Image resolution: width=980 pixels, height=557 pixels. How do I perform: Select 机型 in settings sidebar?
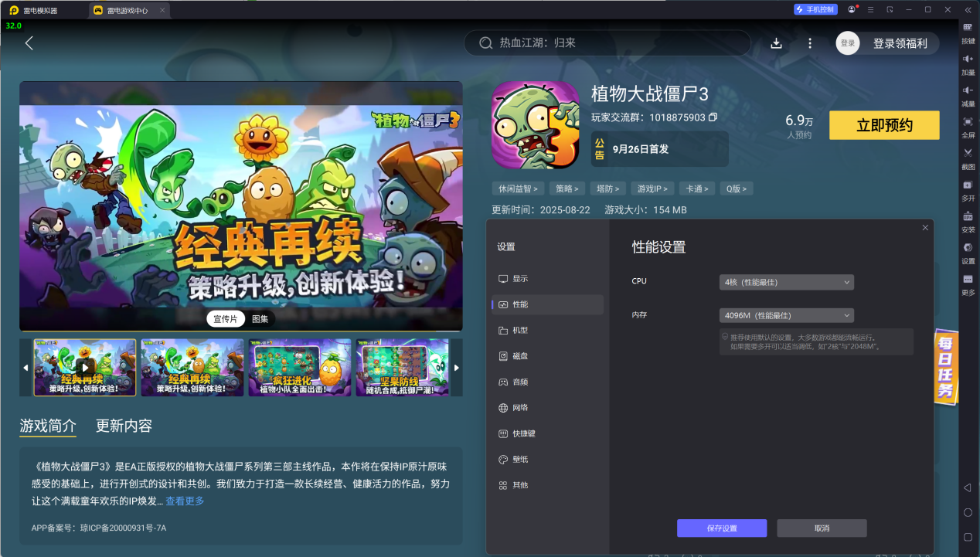coord(547,330)
